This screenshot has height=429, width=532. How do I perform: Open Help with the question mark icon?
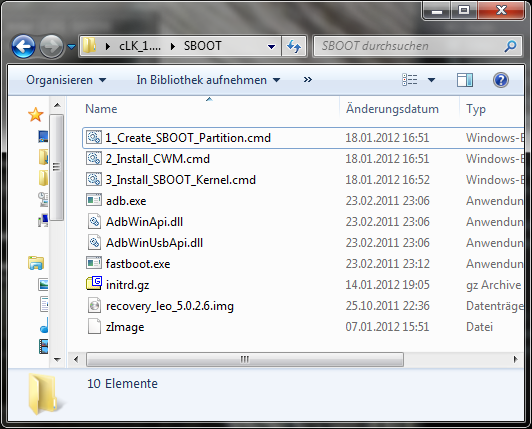[x=501, y=80]
